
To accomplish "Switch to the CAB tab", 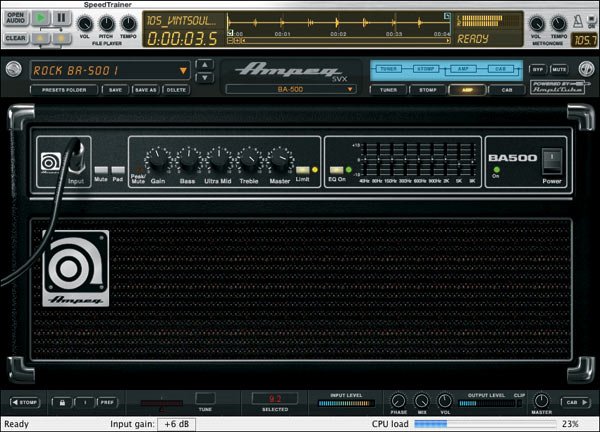I will pyautogui.click(x=507, y=90).
